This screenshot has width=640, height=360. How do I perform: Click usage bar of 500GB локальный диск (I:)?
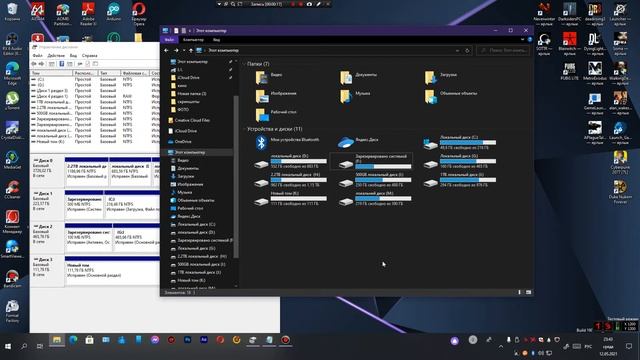[x=383, y=180]
